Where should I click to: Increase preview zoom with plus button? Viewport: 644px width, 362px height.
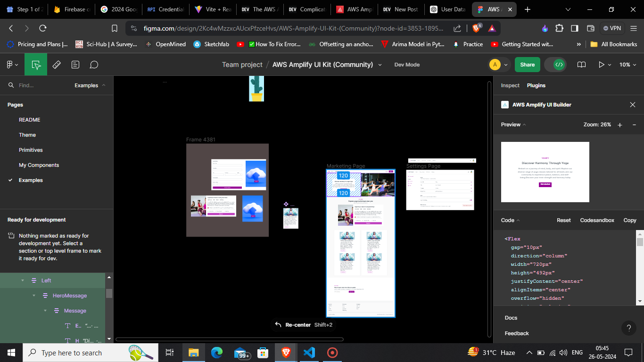pyautogui.click(x=620, y=124)
